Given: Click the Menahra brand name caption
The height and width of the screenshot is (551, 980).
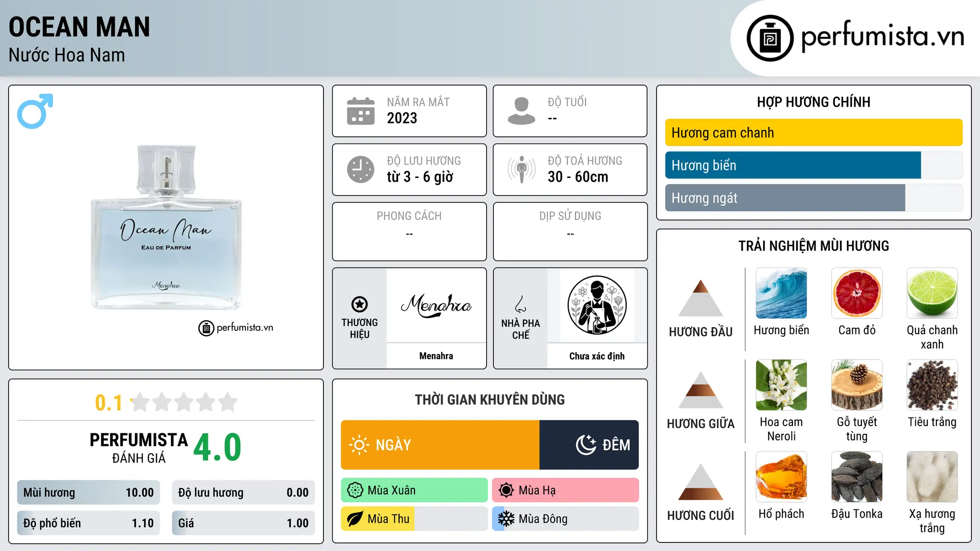Looking at the screenshot, I should pyautogui.click(x=436, y=356).
